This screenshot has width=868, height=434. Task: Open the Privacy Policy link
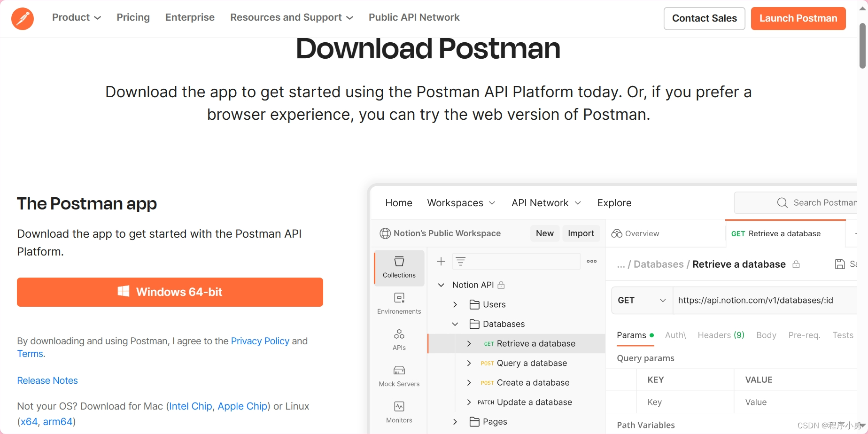click(260, 341)
